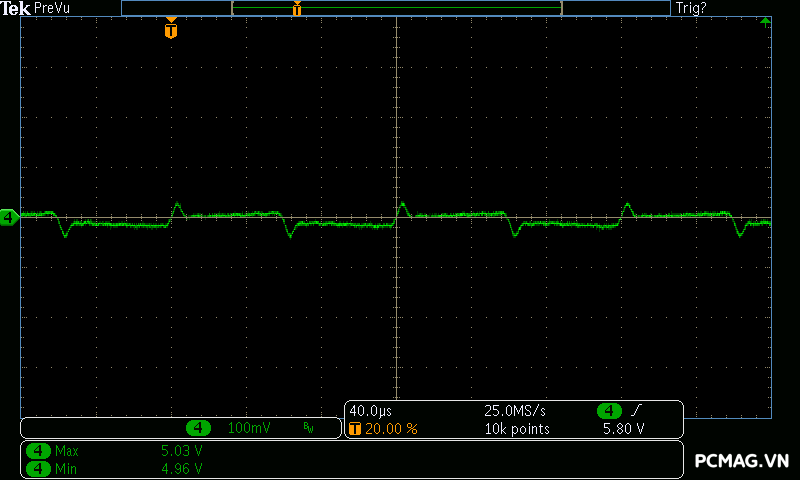This screenshot has width=800, height=480.
Task: Click the Trig? trigger status indicator
Action: coord(691,8)
